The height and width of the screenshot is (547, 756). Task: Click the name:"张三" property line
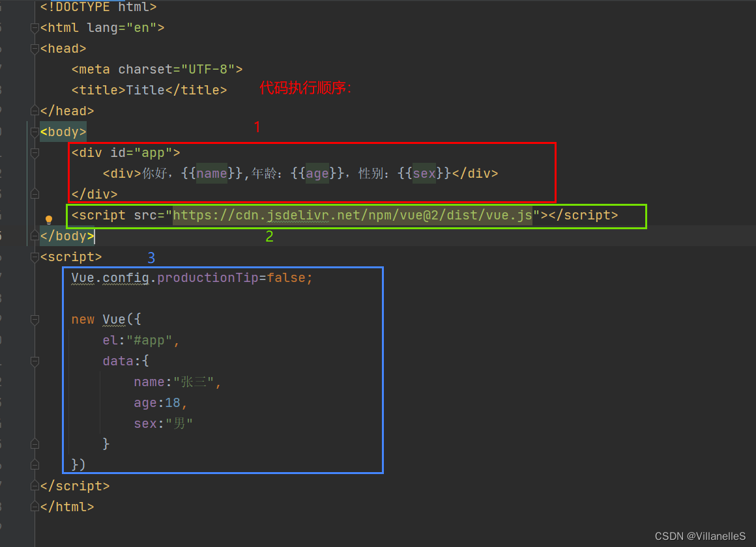tap(177, 382)
